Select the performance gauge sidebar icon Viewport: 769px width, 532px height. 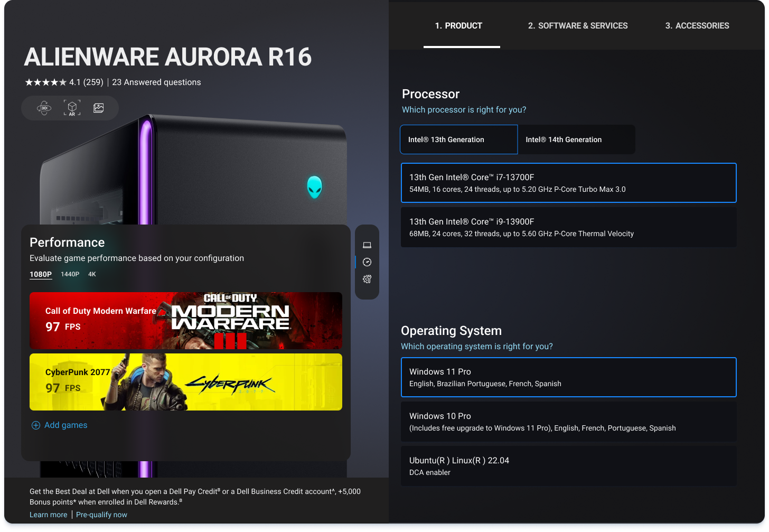(x=367, y=262)
